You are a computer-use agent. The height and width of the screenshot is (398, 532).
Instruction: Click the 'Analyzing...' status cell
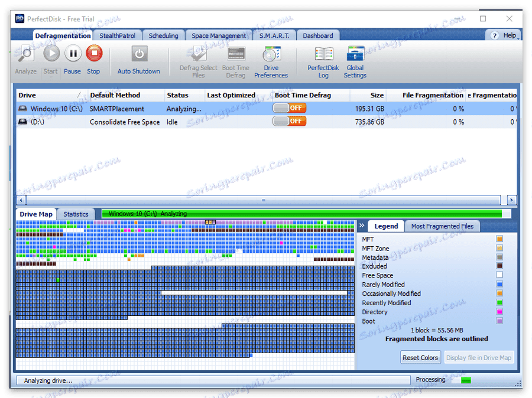(184, 109)
